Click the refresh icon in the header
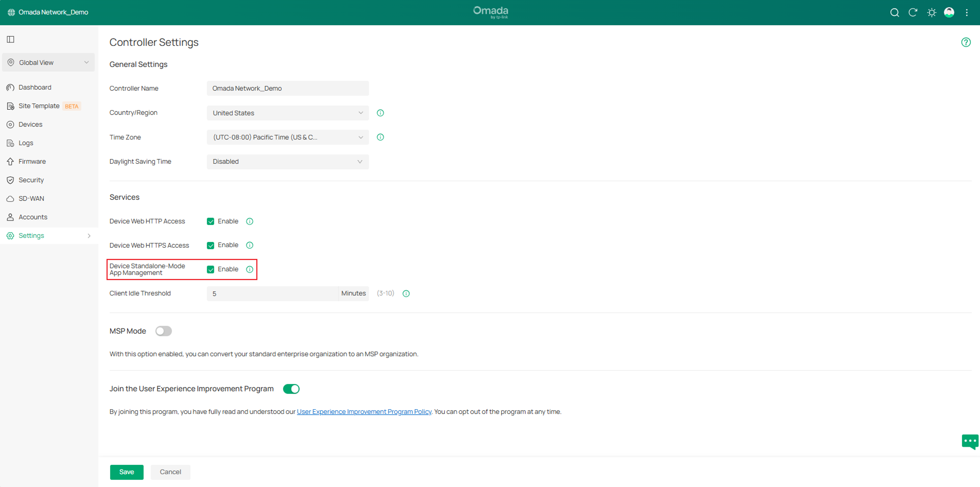The height and width of the screenshot is (487, 980). coord(913,13)
